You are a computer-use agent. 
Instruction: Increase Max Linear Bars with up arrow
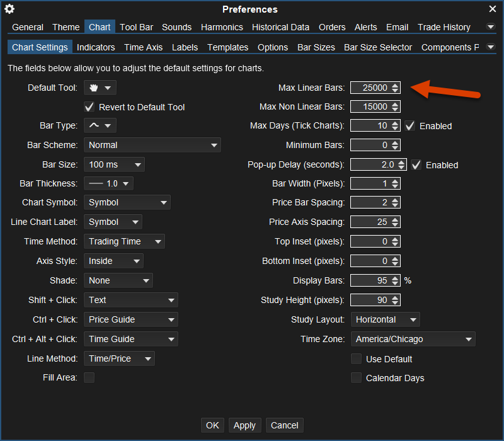tap(395, 85)
